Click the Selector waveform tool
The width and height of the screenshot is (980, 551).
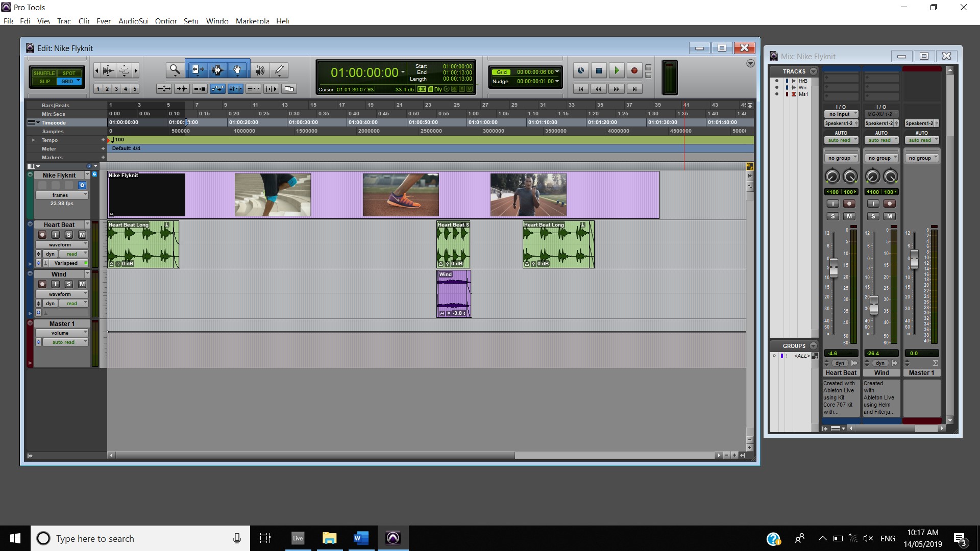coord(217,70)
